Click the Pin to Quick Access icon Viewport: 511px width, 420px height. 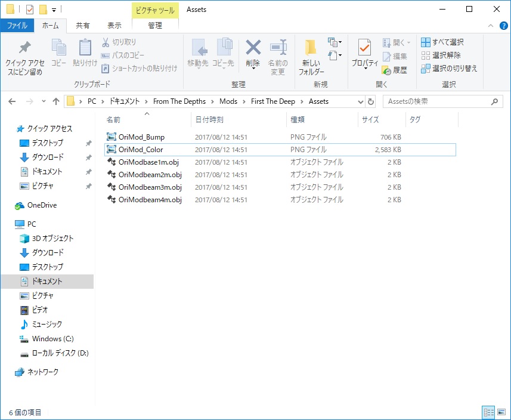click(x=24, y=49)
